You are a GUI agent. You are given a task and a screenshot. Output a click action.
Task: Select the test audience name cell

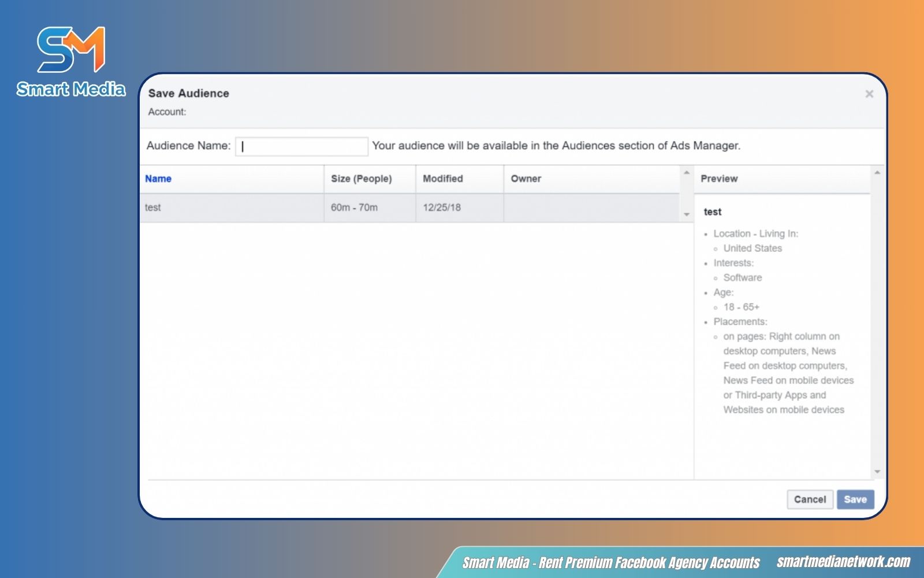(153, 208)
